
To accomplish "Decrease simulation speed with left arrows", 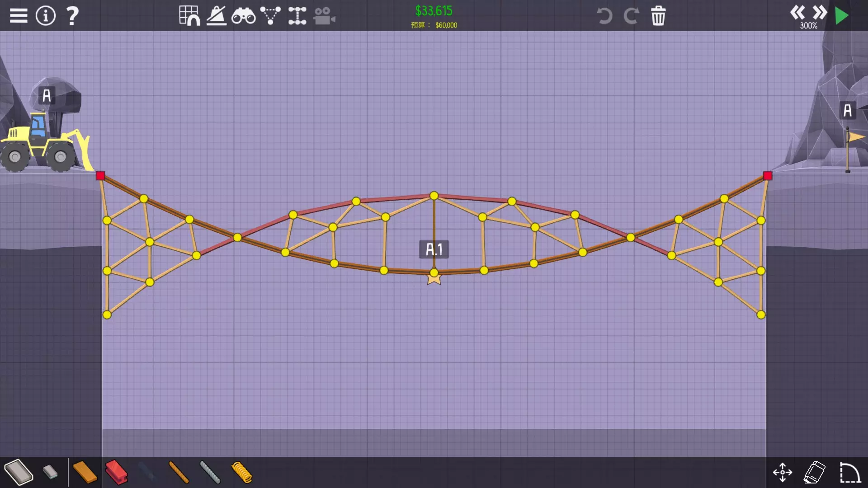I will pos(797,12).
